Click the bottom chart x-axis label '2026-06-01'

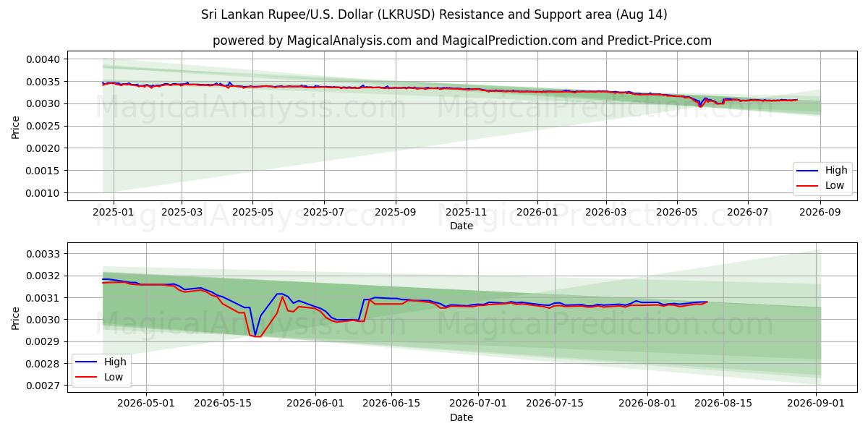(x=315, y=405)
